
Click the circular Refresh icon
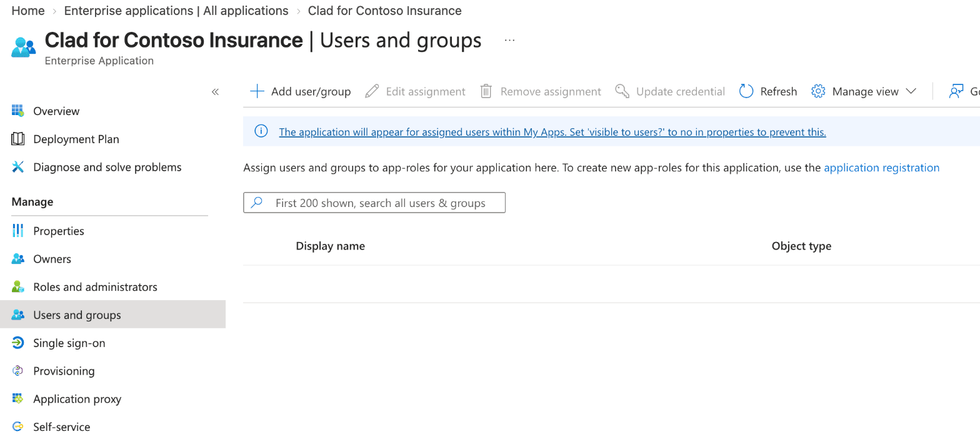click(x=746, y=91)
